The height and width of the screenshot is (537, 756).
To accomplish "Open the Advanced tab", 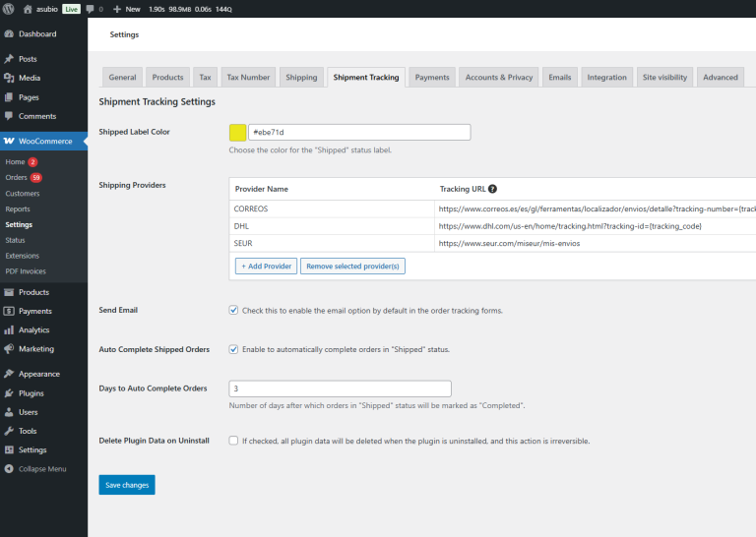I will pos(721,77).
